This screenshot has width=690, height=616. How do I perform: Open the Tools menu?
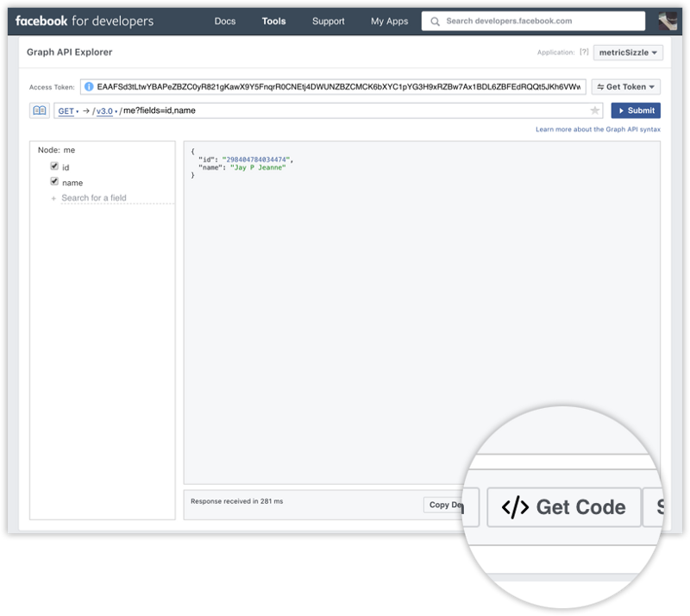pos(273,21)
